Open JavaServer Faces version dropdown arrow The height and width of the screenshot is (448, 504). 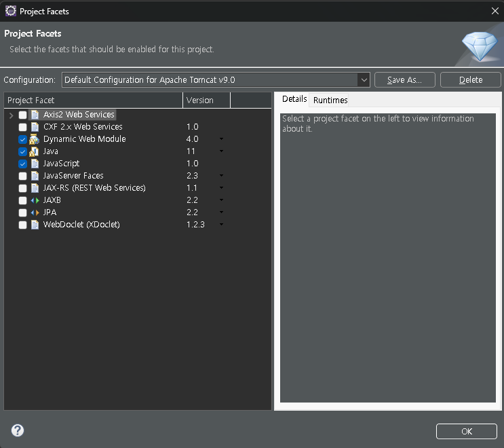(221, 176)
